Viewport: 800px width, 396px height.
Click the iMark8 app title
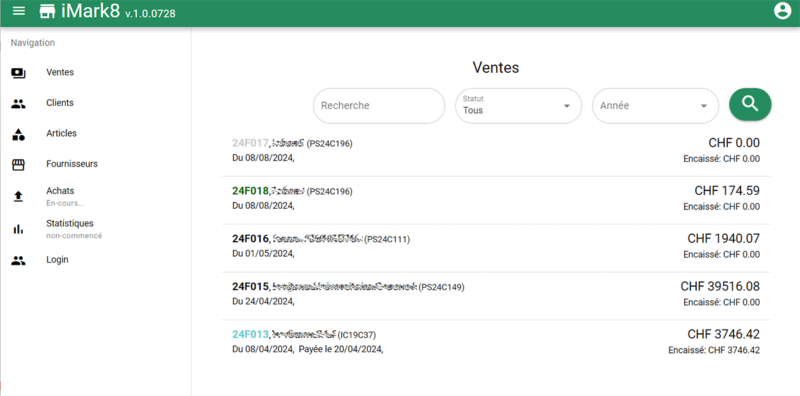click(90, 11)
